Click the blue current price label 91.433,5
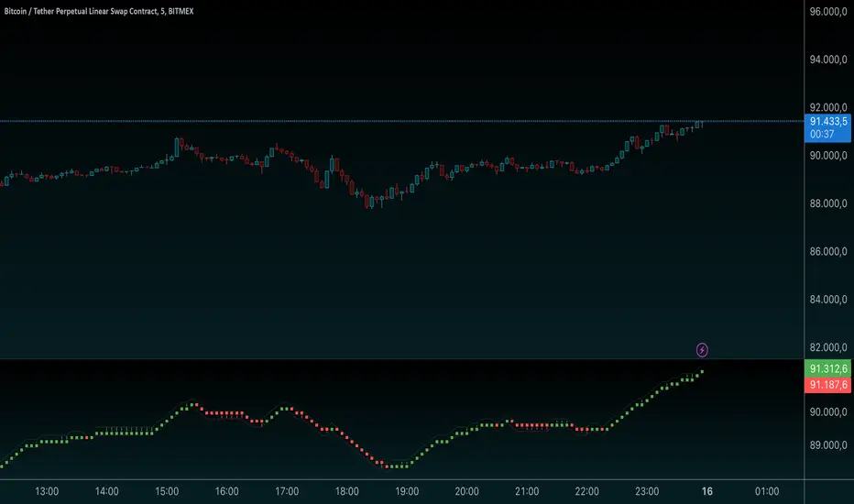 tap(827, 122)
